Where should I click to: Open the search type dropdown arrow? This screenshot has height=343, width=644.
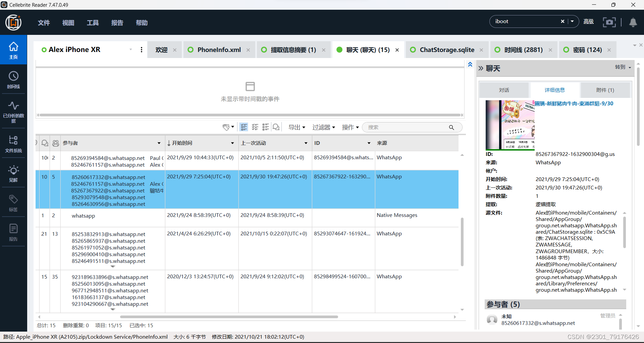[572, 21]
